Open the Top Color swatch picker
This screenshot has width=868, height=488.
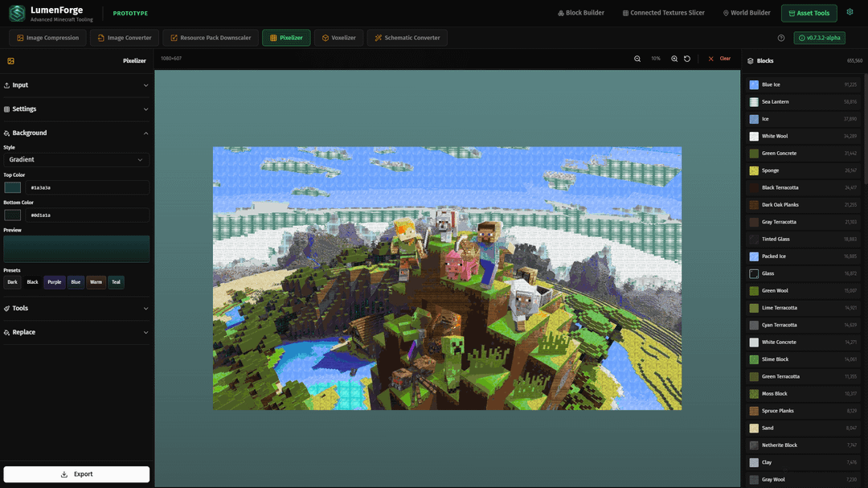coord(13,187)
